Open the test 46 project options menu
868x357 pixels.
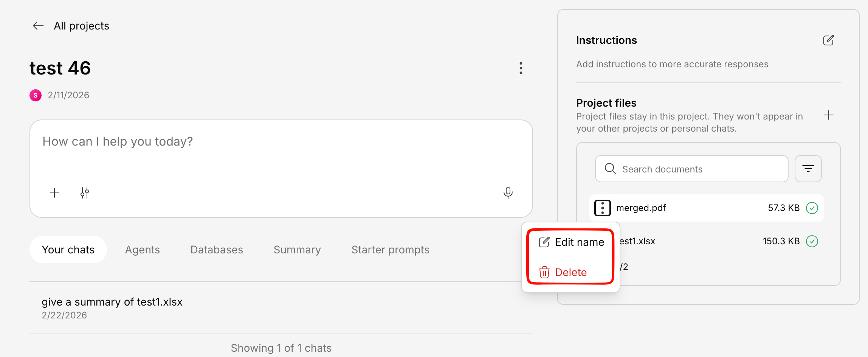521,68
